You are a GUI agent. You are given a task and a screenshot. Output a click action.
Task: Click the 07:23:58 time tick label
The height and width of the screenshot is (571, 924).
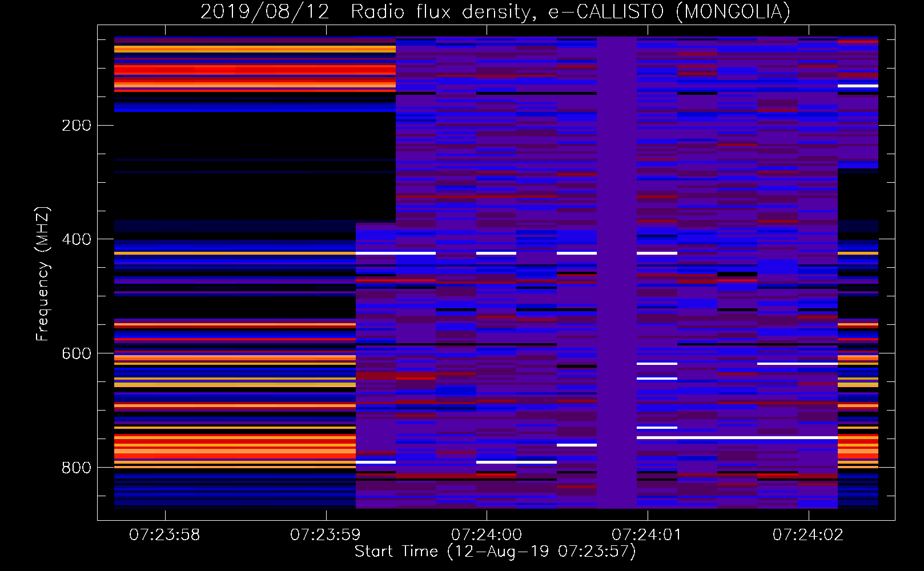[164, 535]
